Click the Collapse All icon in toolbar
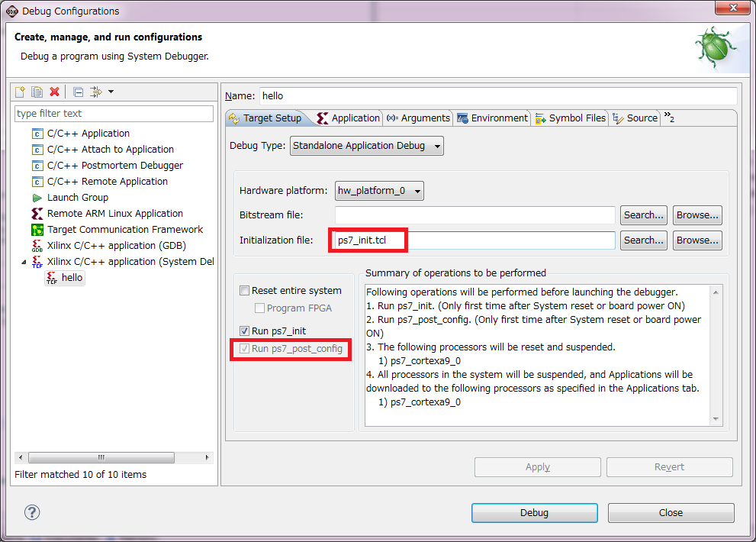Screen dimensions: 756x542 tap(78, 92)
